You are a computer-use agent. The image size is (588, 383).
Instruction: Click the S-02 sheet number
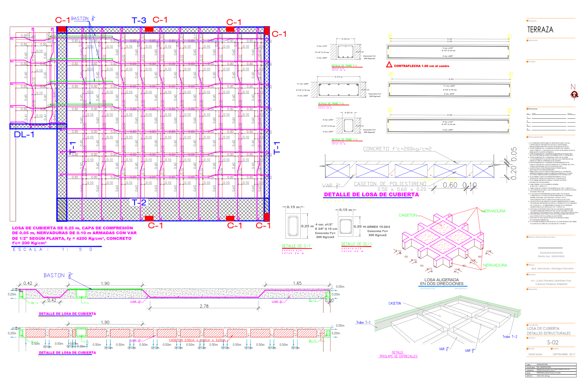(x=553, y=342)
